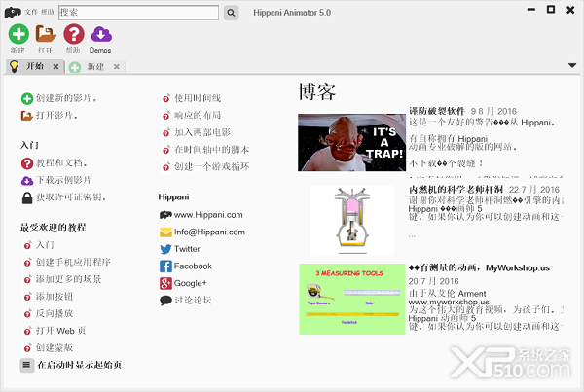The height and width of the screenshot is (392, 584).
Task: Open the 加入两部电影 tutorial
Action: click(202, 132)
